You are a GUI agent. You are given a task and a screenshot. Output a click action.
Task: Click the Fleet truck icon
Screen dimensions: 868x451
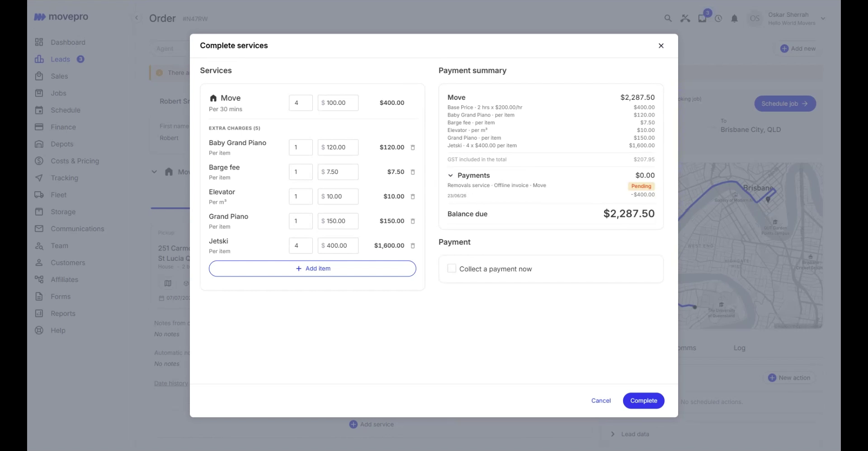pos(39,195)
